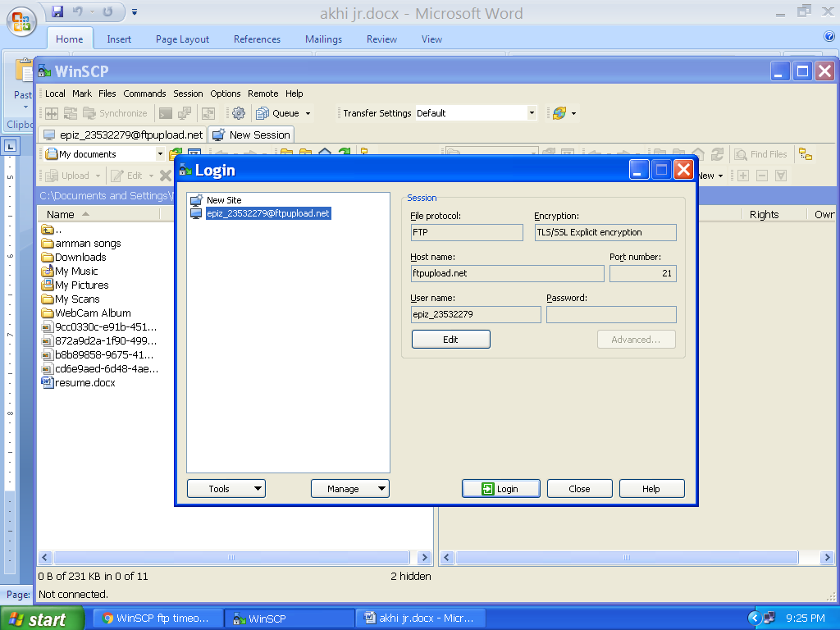Image resolution: width=840 pixels, height=630 pixels.
Task: Open the Session menu in WinSCP
Action: 188,94
